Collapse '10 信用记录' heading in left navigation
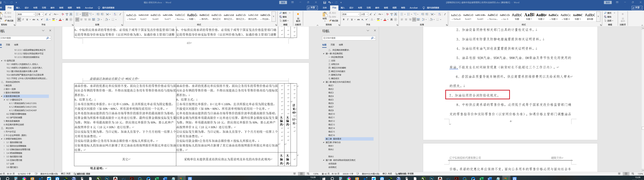 [2, 61]
